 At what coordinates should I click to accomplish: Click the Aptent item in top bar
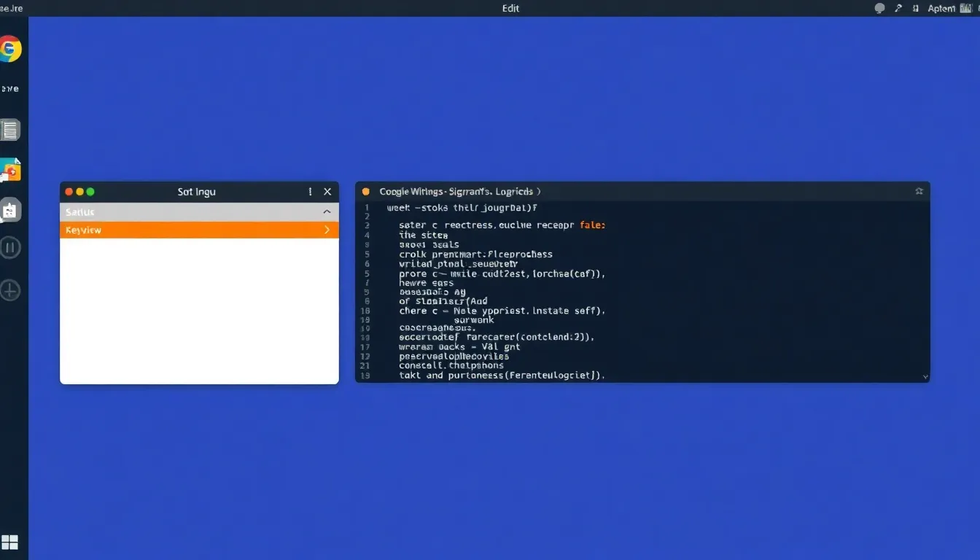941,8
